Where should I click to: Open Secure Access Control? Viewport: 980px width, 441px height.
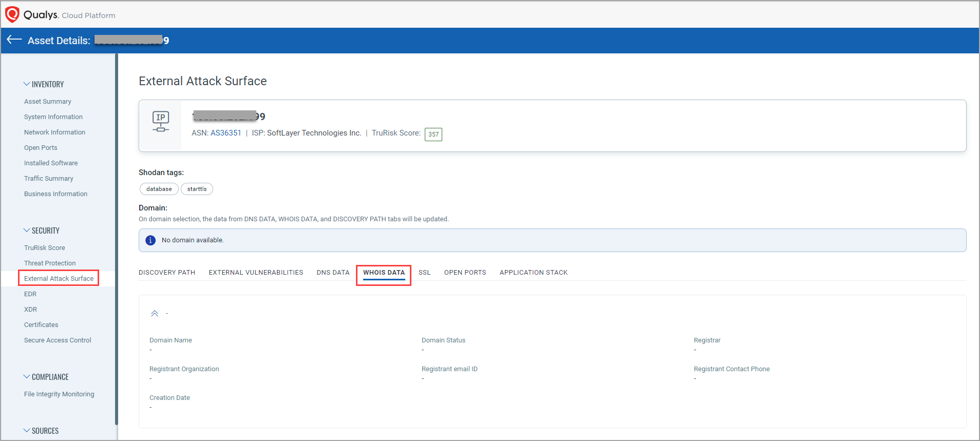coord(58,340)
